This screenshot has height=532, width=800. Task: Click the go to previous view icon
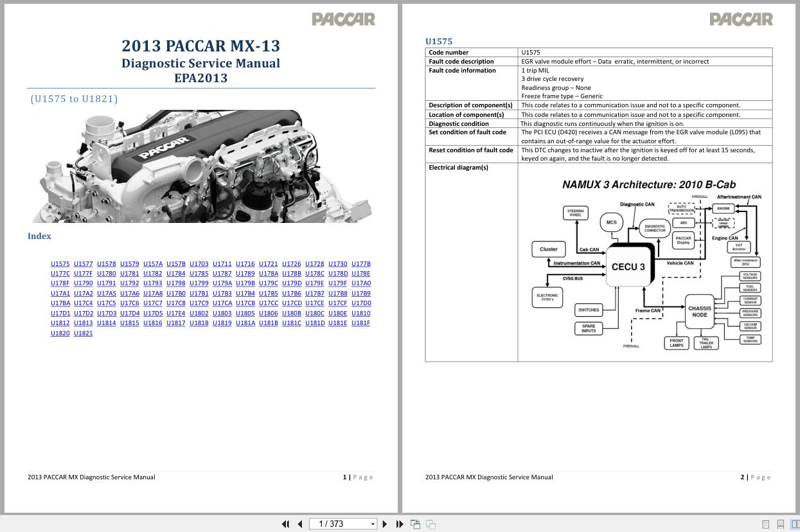tap(416, 524)
